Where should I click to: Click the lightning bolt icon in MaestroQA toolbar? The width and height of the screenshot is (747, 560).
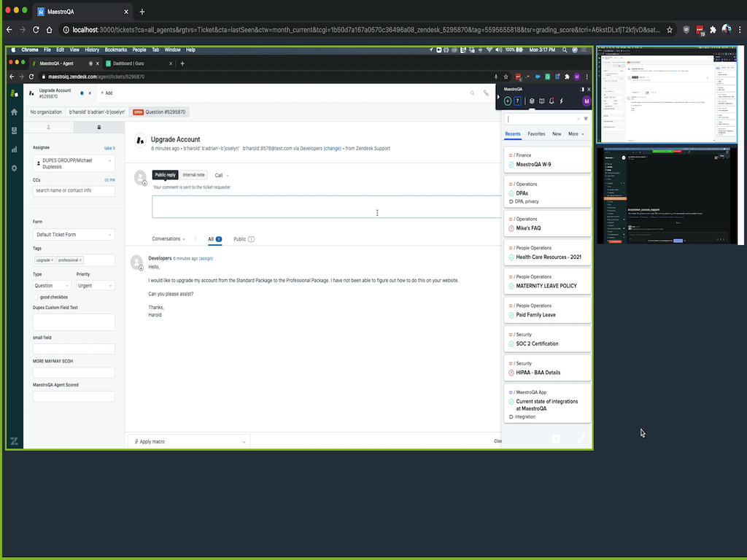[561, 101]
